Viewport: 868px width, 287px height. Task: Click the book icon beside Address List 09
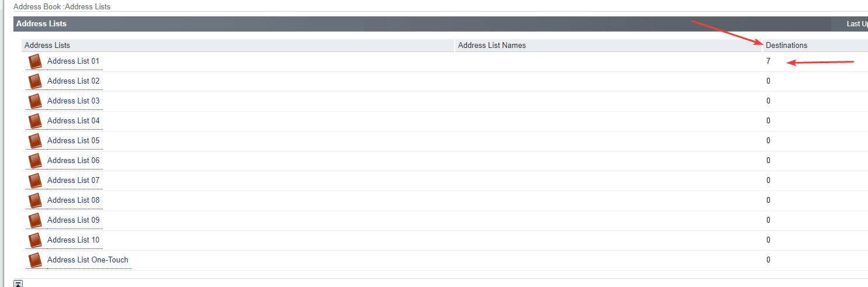coord(35,220)
